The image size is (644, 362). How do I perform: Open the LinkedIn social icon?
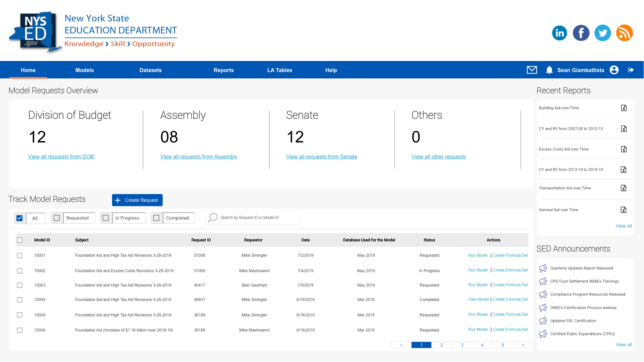pos(559,33)
